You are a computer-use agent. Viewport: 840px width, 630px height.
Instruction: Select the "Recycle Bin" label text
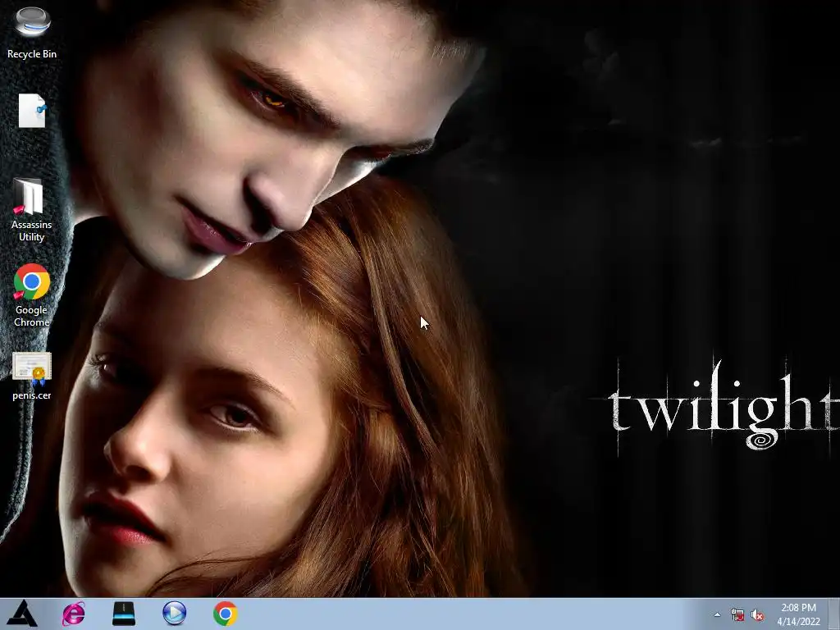pos(32,54)
